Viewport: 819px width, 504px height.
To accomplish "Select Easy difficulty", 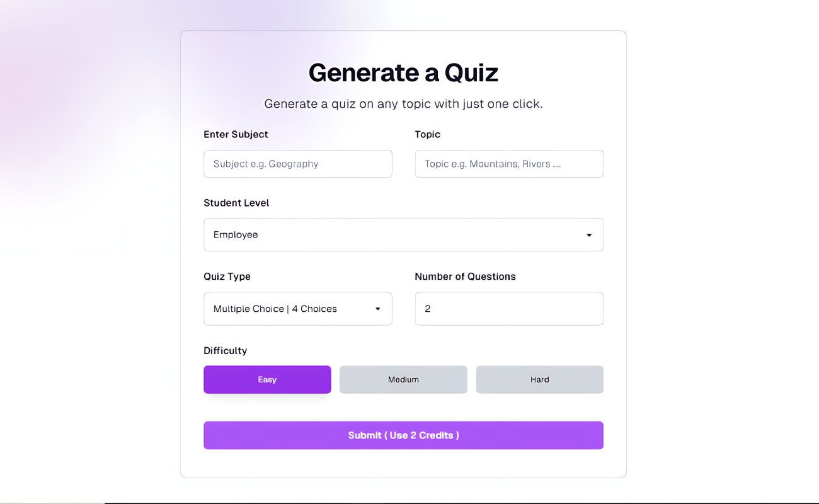I will coord(267,379).
